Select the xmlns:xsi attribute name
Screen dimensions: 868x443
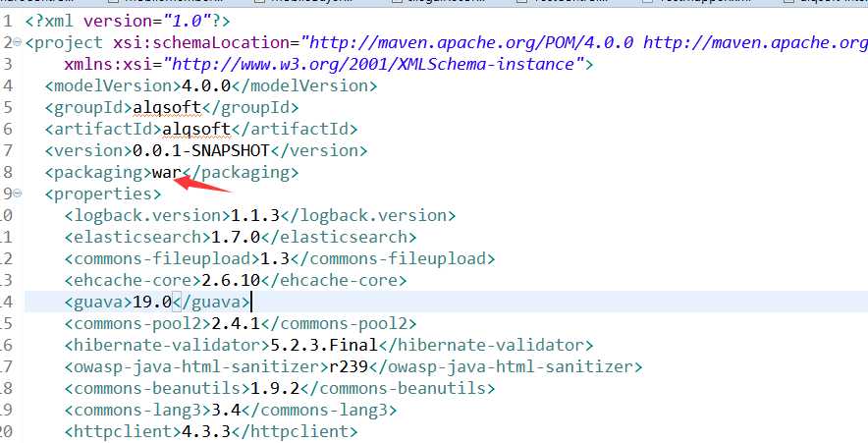pos(108,64)
